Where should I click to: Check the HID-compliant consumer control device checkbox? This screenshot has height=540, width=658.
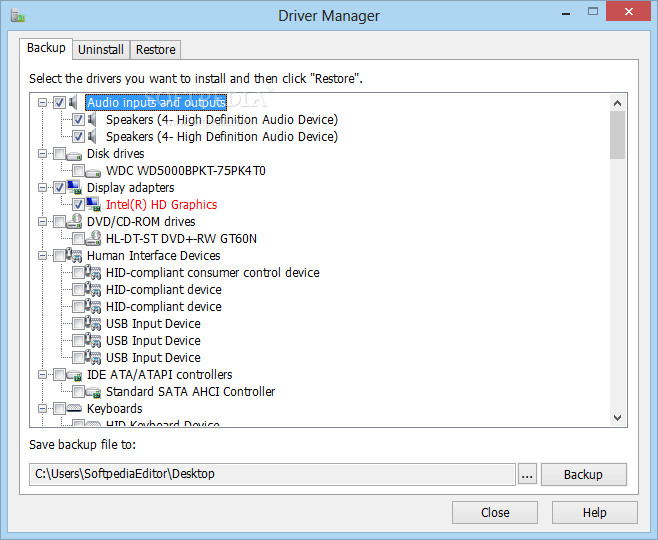tap(78, 272)
